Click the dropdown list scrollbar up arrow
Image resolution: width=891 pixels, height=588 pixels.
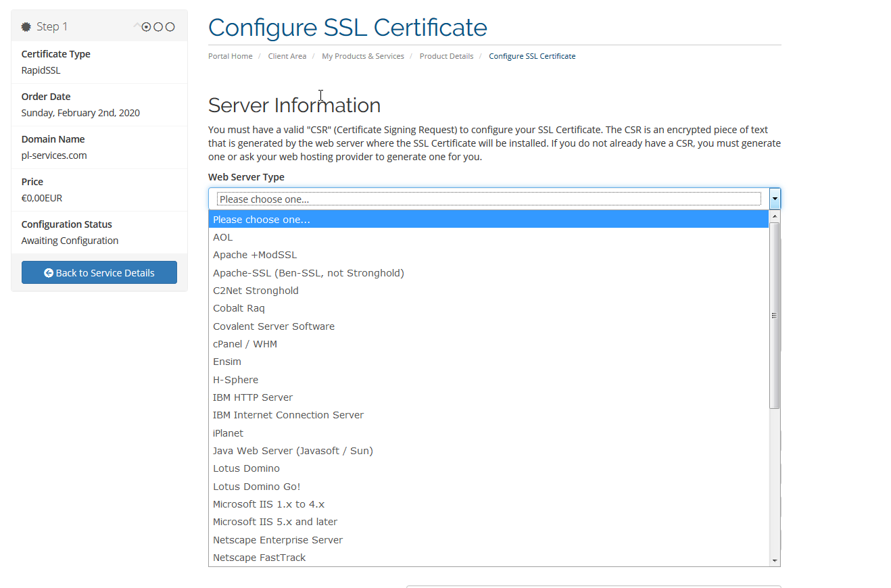click(775, 216)
